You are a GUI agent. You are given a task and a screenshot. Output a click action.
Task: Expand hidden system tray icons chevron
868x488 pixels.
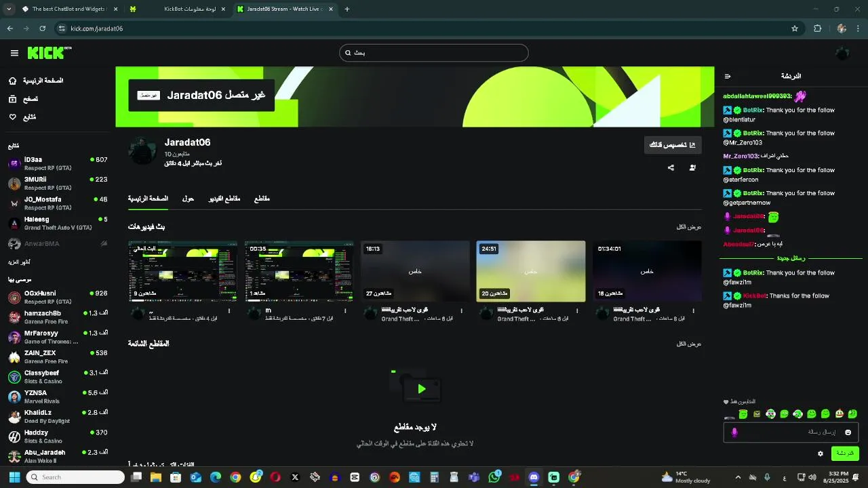click(x=738, y=477)
